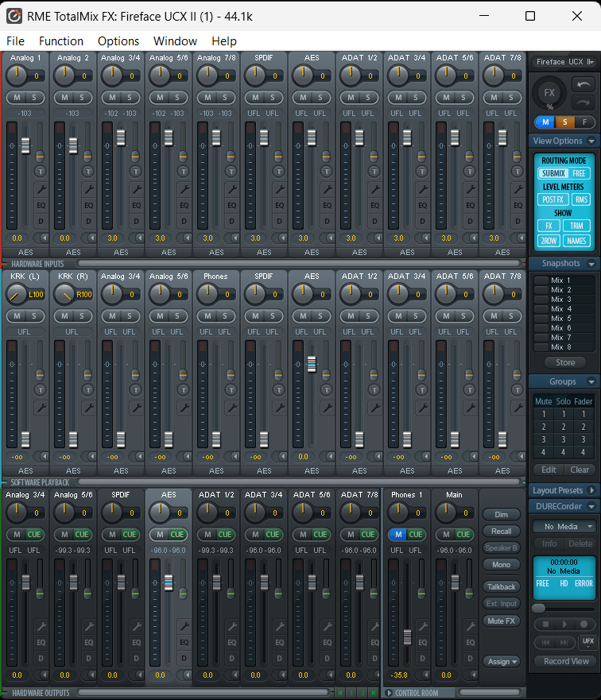Open the Help menu
The height and width of the screenshot is (700, 601).
(x=223, y=41)
